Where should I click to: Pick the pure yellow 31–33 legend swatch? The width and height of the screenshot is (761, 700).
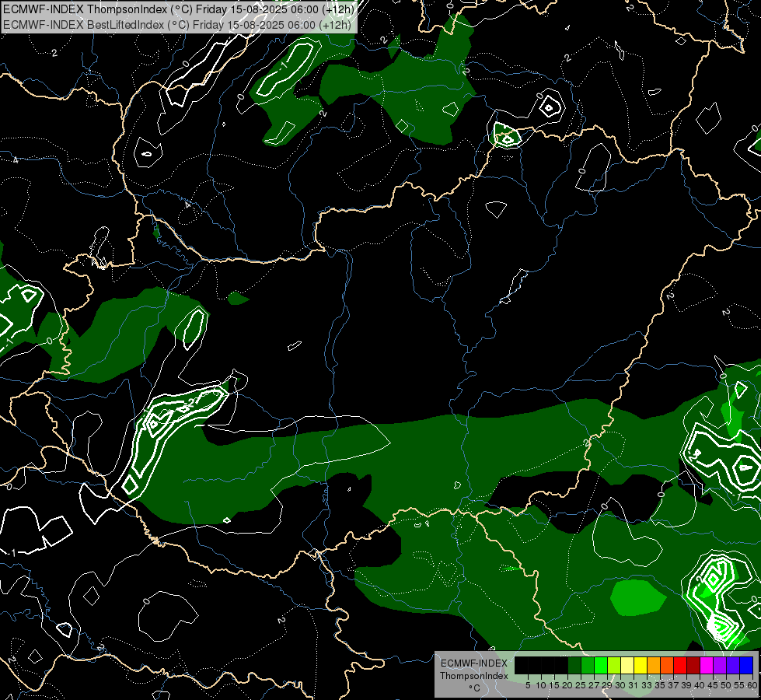pyautogui.click(x=641, y=665)
